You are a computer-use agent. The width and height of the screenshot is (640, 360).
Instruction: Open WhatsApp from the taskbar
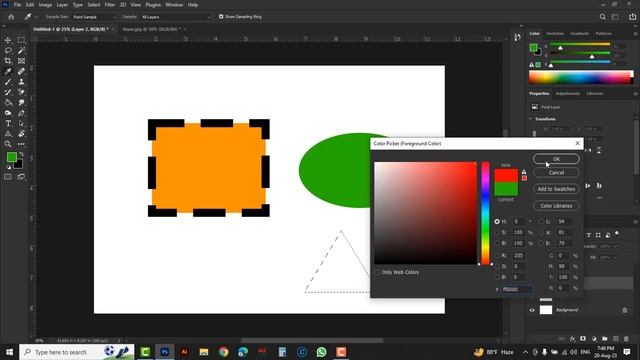click(322, 352)
